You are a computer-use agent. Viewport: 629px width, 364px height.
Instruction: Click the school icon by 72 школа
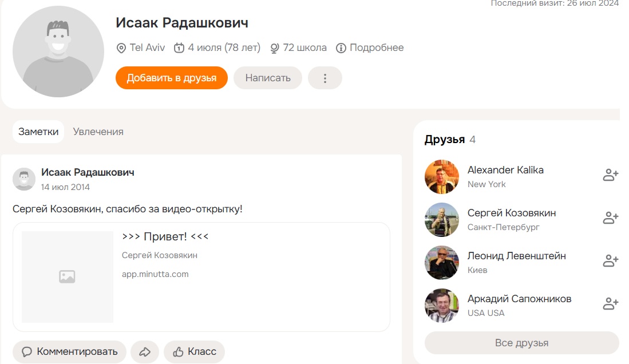tap(274, 48)
